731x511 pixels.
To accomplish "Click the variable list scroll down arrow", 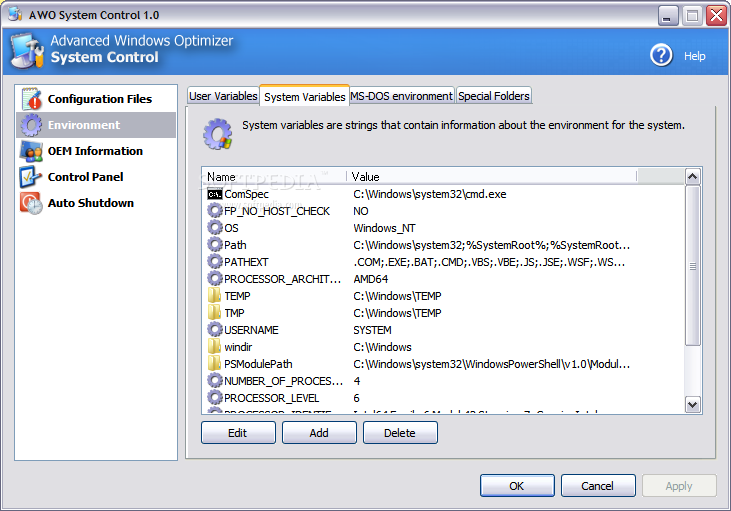I will click(692, 405).
